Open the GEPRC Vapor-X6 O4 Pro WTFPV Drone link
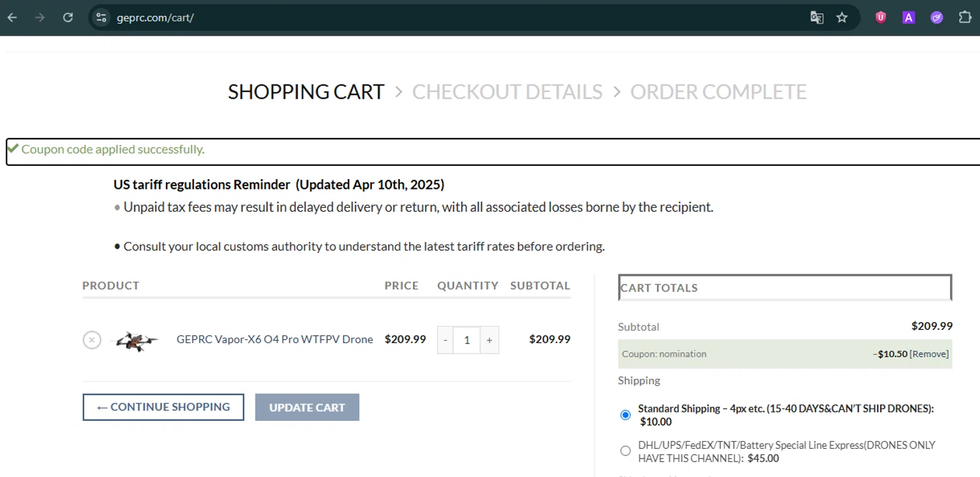Viewport: 980px width, 477px height. tap(274, 339)
